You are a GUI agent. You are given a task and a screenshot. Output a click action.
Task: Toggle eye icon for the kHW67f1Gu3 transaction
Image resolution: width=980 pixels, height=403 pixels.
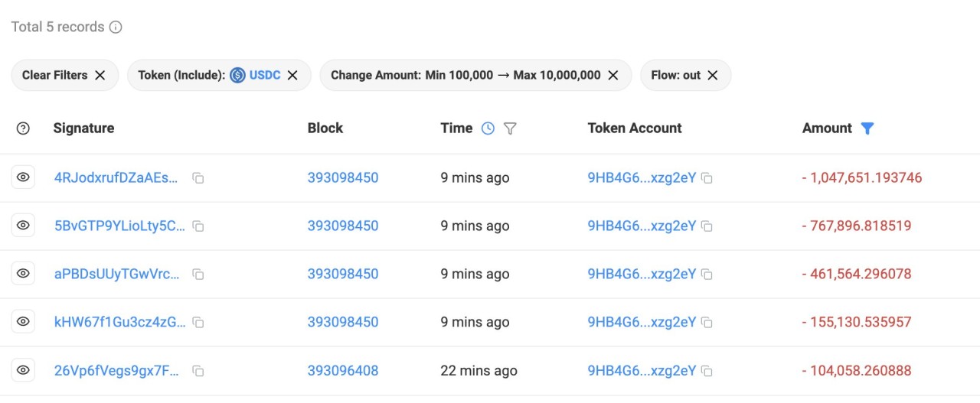[x=23, y=322]
